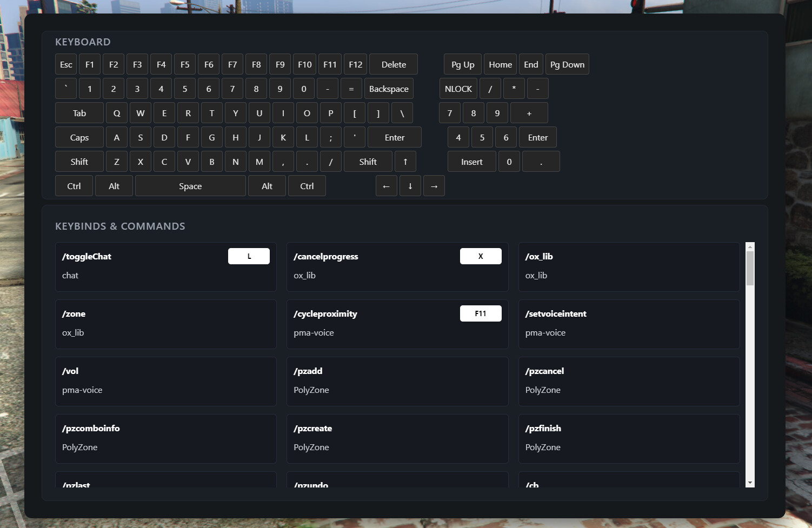Click the X keybind for /cancelprogress
The width and height of the screenshot is (812, 528).
[480, 256]
